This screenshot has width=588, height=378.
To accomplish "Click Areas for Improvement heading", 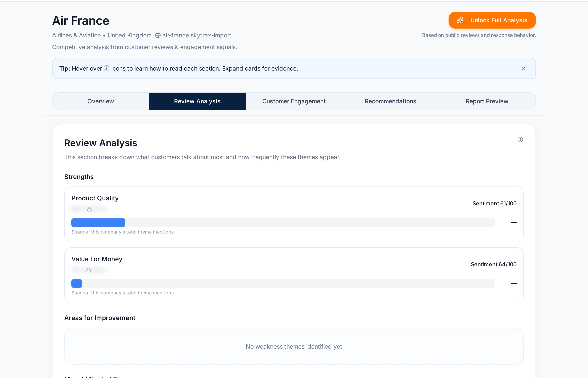I will (100, 318).
